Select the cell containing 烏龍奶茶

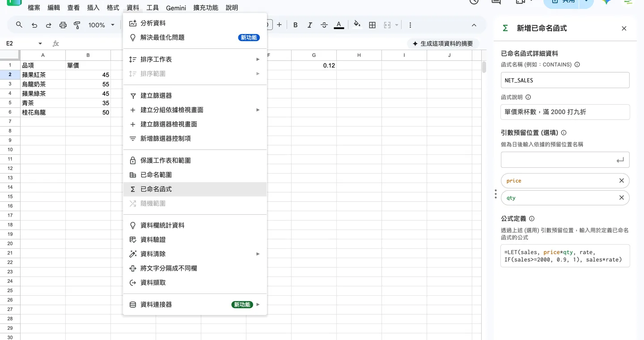pos(43,84)
